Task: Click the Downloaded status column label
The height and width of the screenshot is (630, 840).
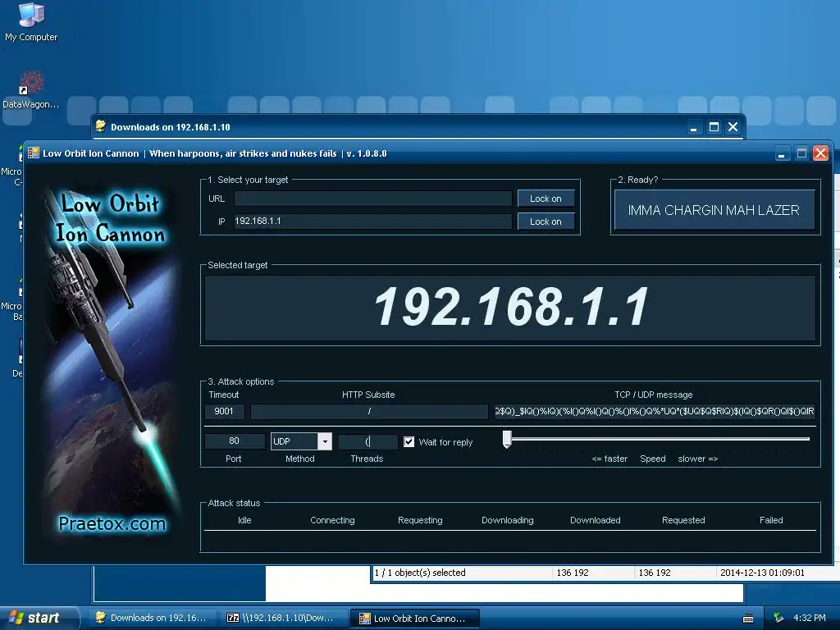Action: 596,520
